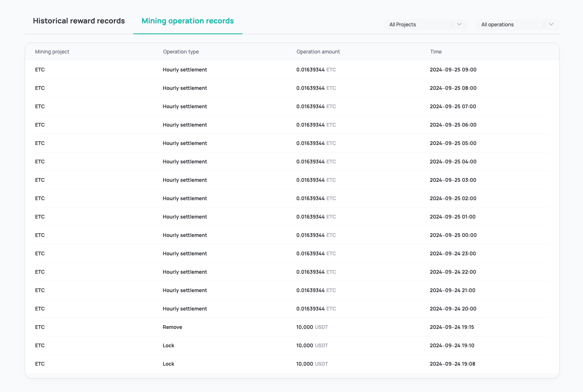Open the All operations dropdown
Image resolution: width=583 pixels, height=392 pixels.
517,25
